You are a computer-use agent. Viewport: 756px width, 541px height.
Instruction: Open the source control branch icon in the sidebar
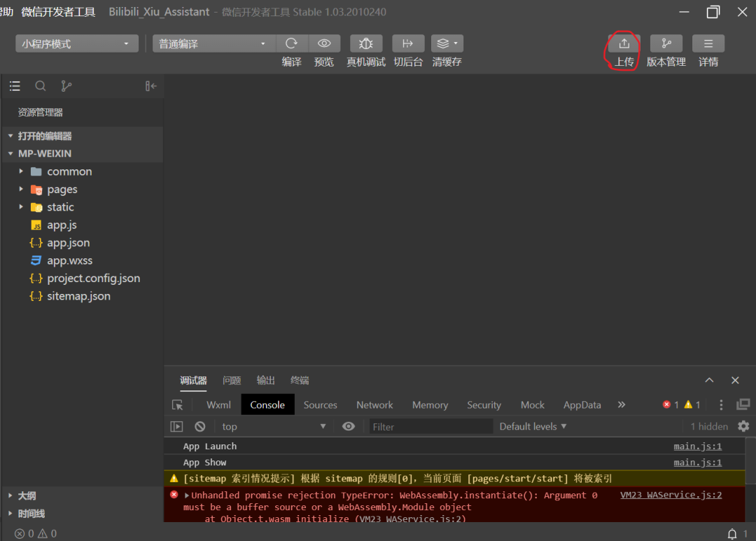coord(66,86)
